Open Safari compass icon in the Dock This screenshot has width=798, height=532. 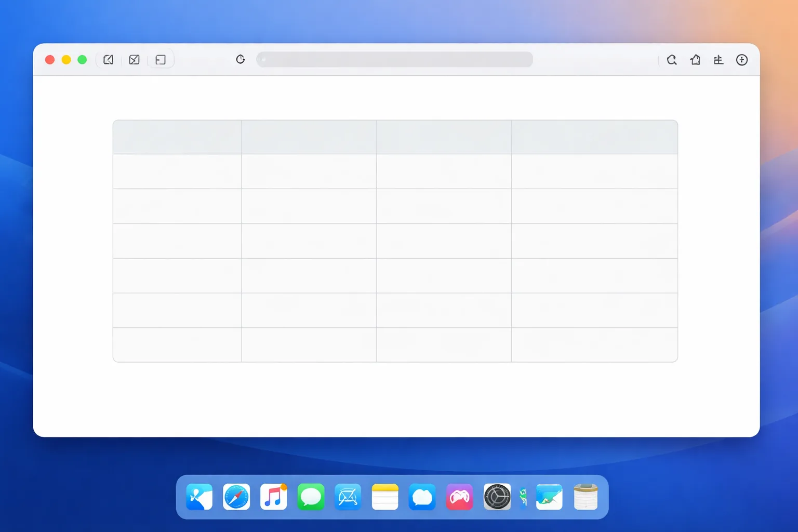[236, 497]
